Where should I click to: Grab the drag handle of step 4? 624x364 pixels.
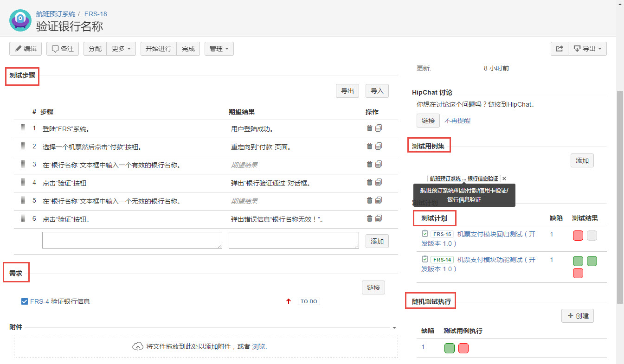click(23, 182)
